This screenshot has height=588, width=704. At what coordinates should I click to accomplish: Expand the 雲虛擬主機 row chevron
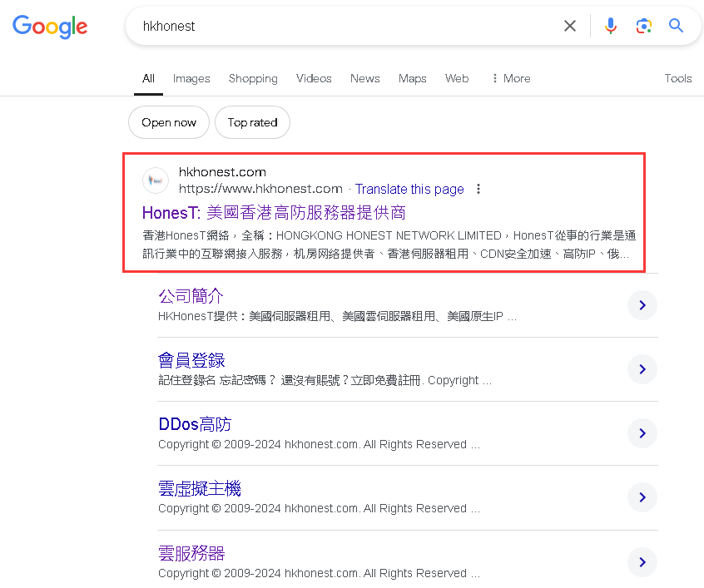[642, 497]
